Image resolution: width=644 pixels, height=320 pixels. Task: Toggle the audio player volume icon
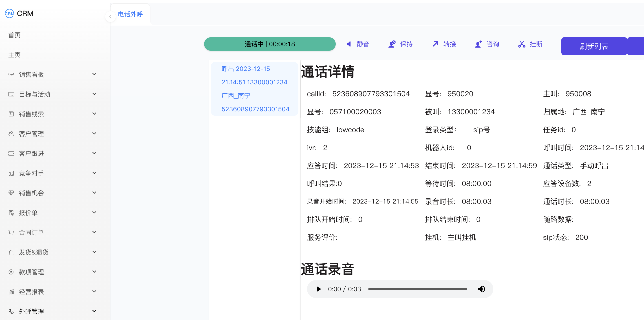[x=481, y=289]
